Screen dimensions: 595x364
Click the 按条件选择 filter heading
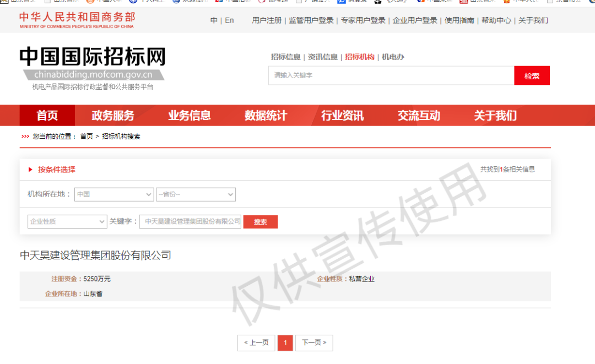(57, 170)
